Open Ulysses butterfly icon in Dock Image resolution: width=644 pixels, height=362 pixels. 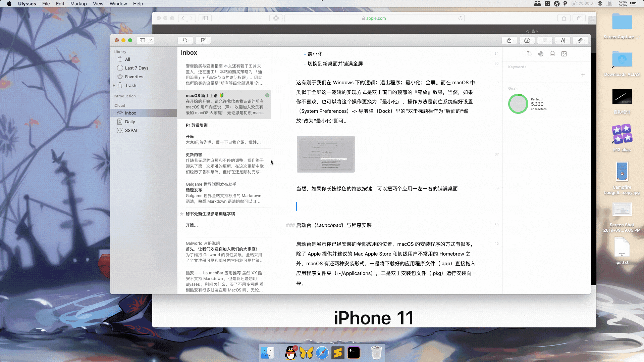[x=306, y=353]
